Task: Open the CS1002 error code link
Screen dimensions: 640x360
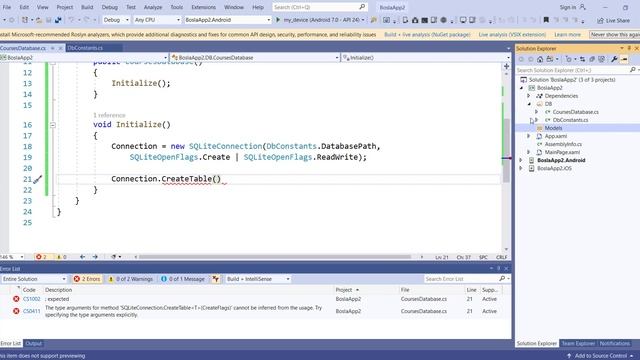Action: click(x=31, y=299)
